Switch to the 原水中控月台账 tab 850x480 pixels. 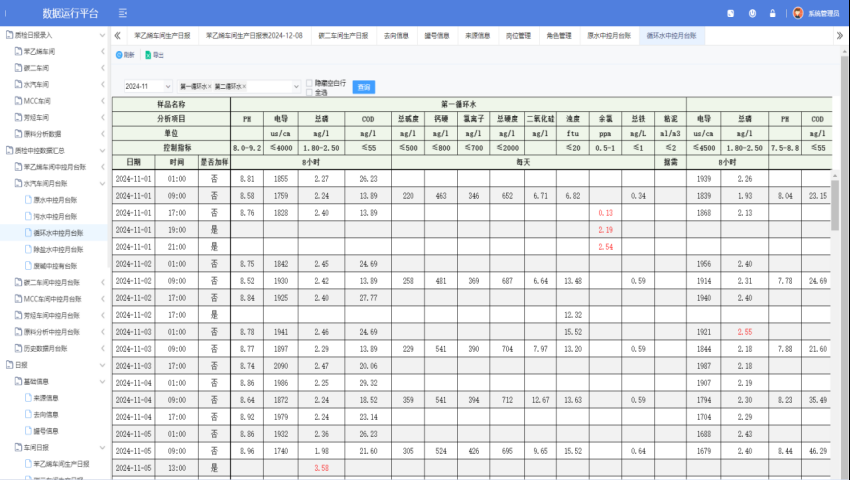tap(609, 36)
